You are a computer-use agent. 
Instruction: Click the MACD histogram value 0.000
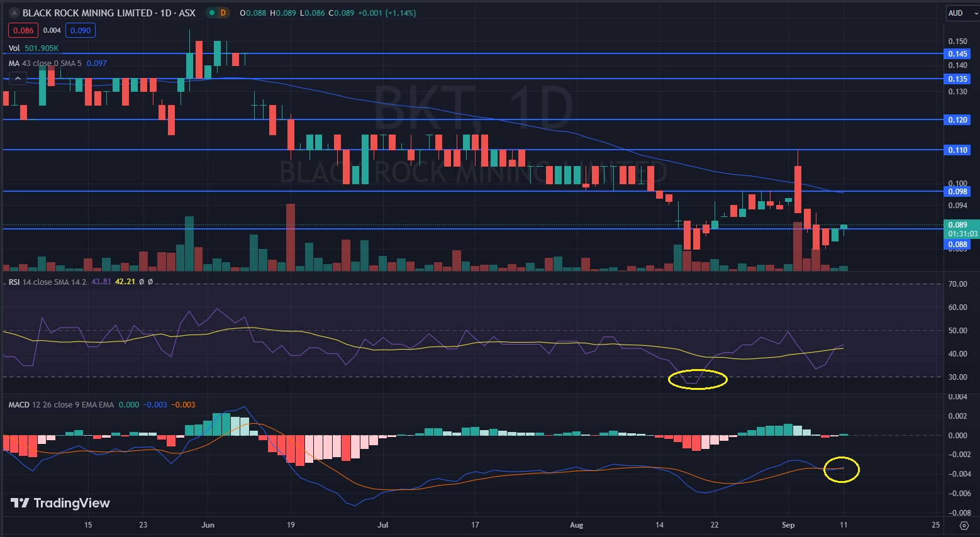(x=129, y=405)
